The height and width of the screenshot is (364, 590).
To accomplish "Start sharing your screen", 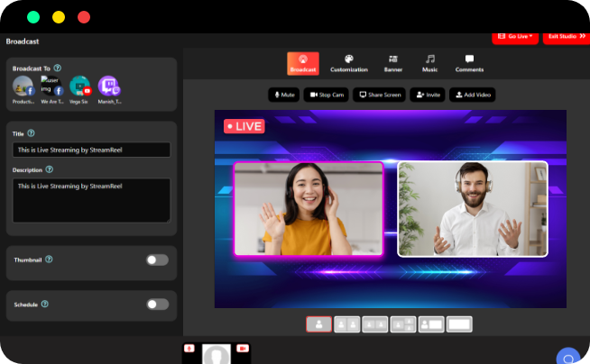I will click(379, 95).
